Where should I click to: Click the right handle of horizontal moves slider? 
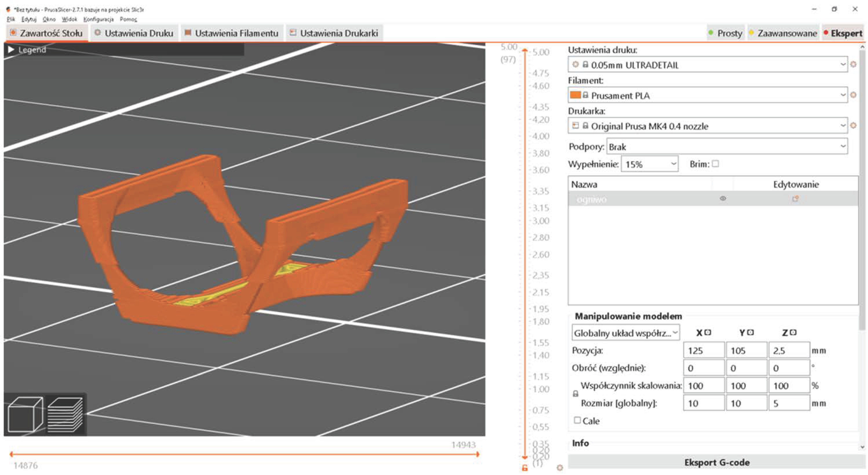[x=478, y=454]
